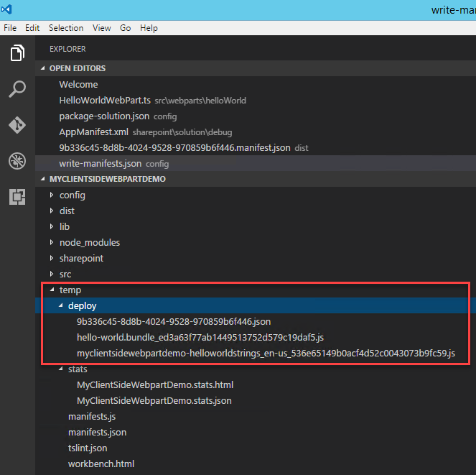Click the EXPLORER panel title
Screen dimensions: 476x475
click(x=67, y=49)
